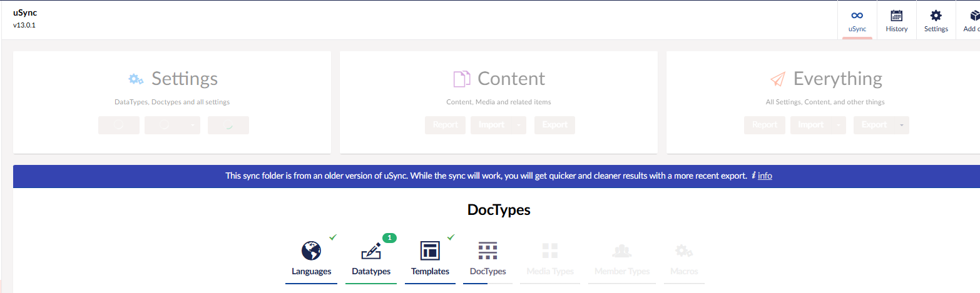Viewport: 980px width, 293px height.
Task: Run Report in the Content card
Action: pos(446,125)
